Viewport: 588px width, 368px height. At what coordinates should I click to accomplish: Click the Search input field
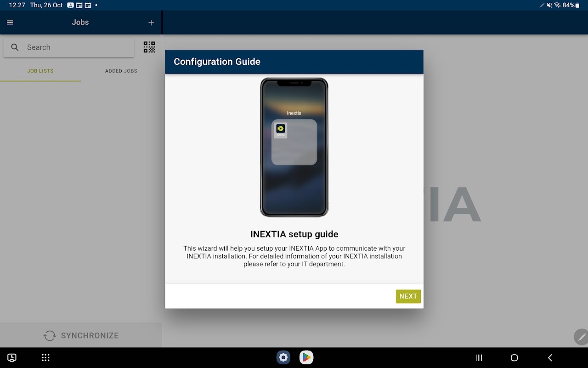click(69, 47)
